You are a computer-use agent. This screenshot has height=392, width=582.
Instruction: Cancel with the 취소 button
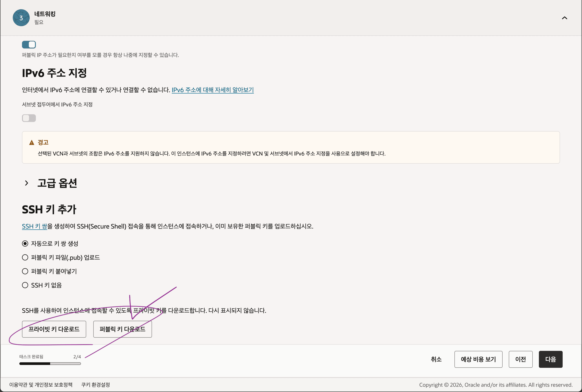pos(436,359)
